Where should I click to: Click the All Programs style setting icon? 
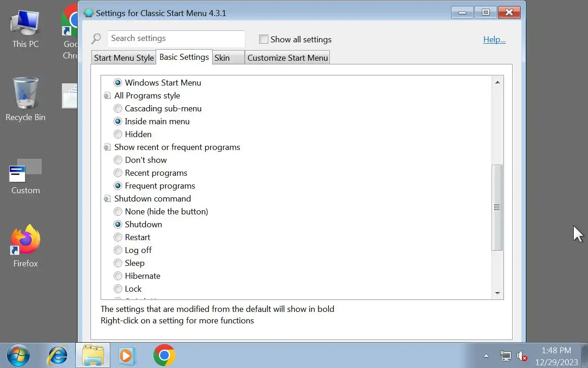(107, 96)
